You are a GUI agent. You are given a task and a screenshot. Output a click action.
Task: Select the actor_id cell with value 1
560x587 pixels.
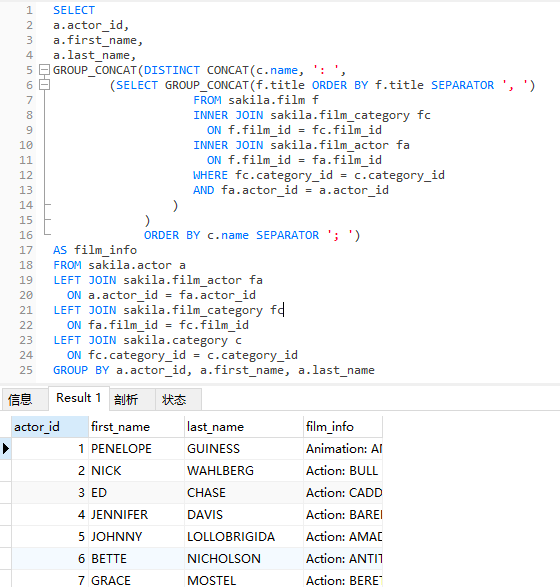coord(50,448)
